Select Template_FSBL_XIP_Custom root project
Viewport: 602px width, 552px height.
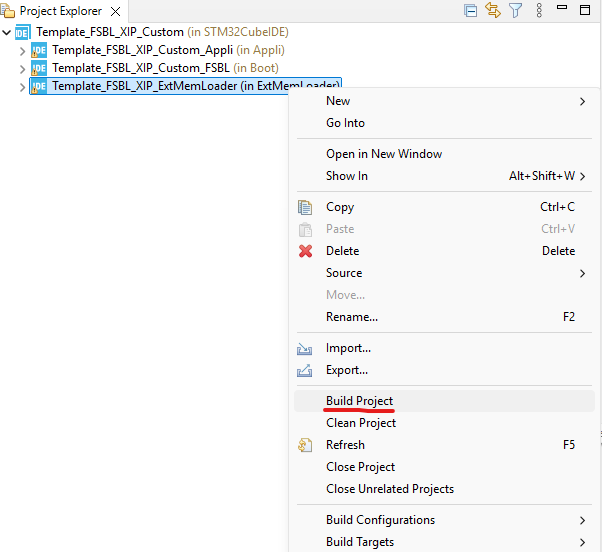point(162,32)
